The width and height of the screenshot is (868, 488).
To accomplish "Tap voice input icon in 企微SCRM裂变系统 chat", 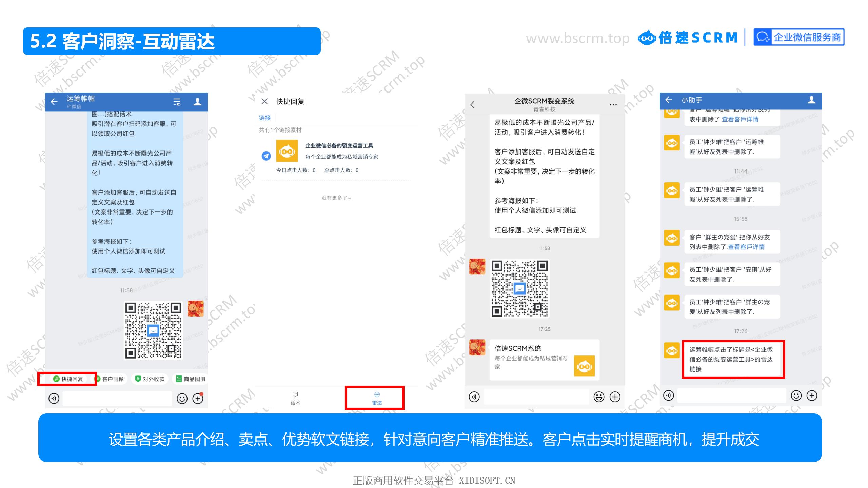I will coord(474,396).
